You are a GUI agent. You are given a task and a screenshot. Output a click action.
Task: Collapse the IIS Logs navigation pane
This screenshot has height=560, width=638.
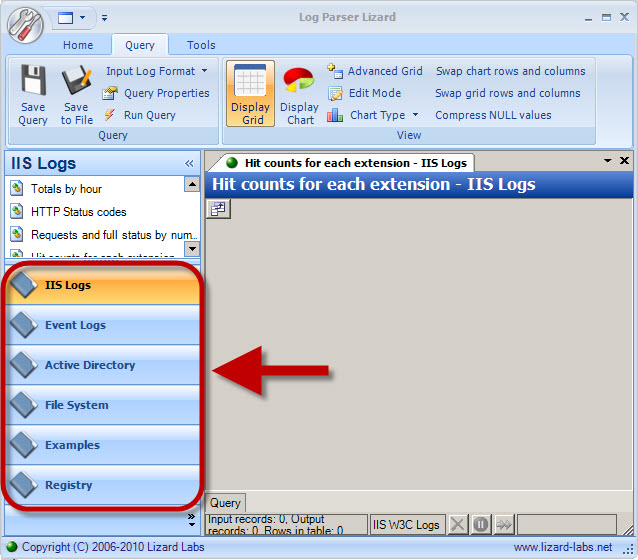[189, 164]
